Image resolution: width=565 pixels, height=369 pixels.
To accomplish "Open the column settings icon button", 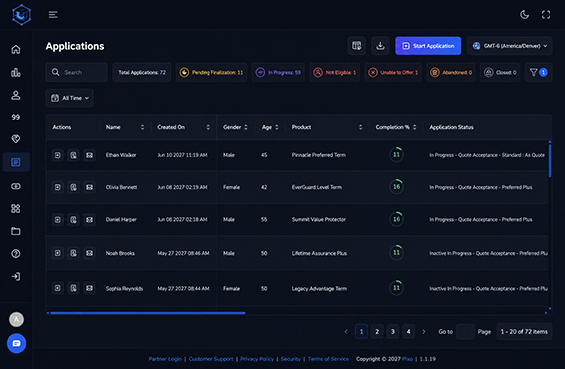I will [357, 46].
